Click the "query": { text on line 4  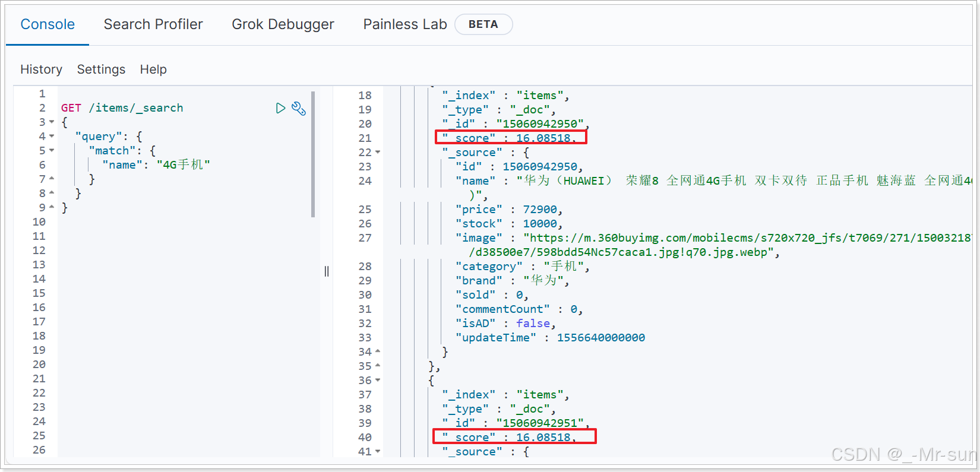pos(108,137)
